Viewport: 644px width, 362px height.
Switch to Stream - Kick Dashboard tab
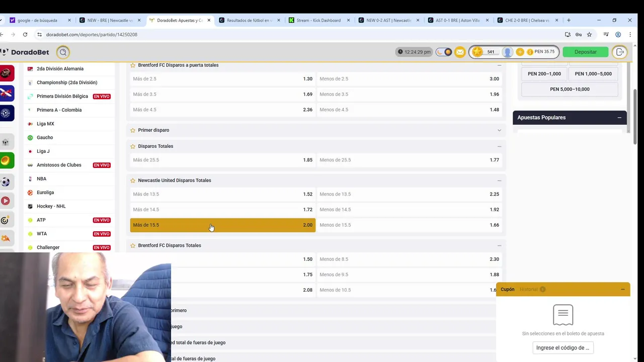318,21
